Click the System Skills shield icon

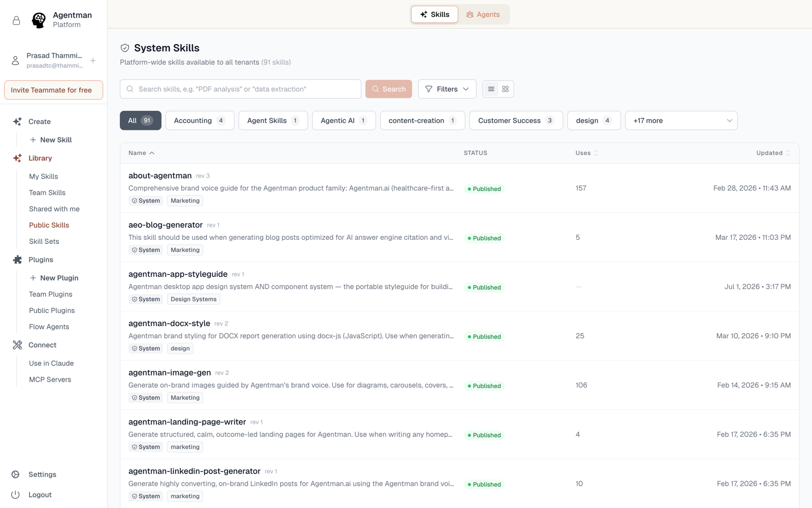pos(125,48)
